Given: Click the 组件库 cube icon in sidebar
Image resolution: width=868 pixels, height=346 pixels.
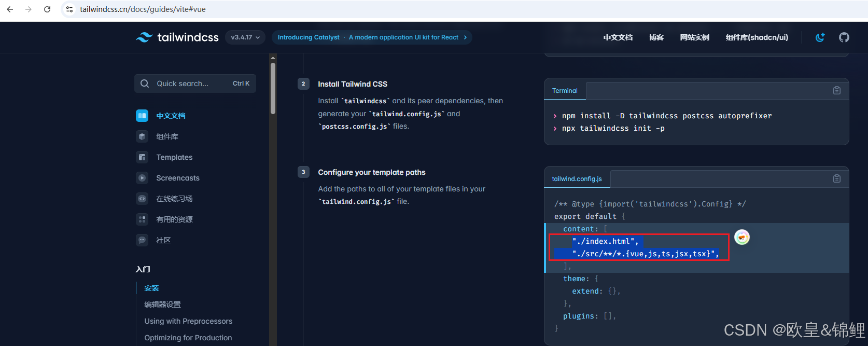Looking at the screenshot, I should click(142, 136).
